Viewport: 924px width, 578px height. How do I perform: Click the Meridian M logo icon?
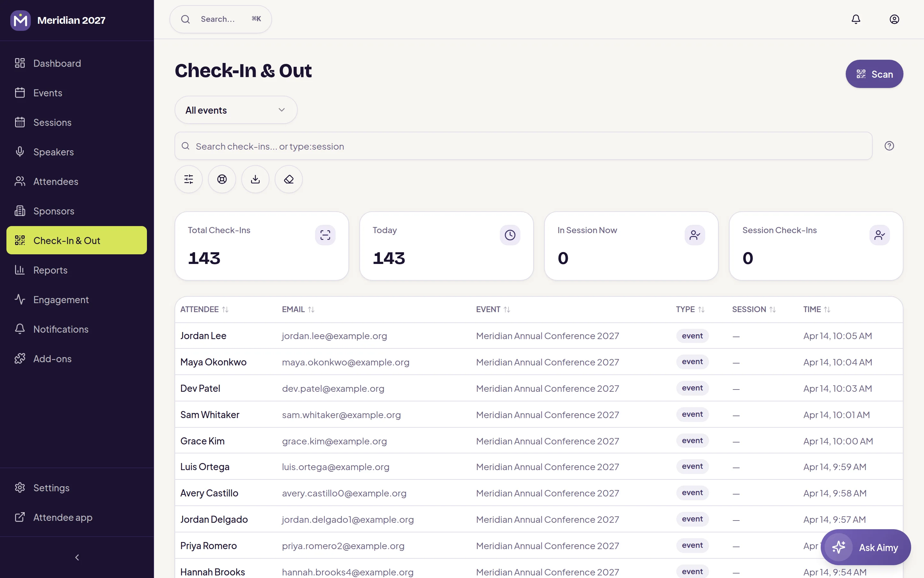point(21,20)
